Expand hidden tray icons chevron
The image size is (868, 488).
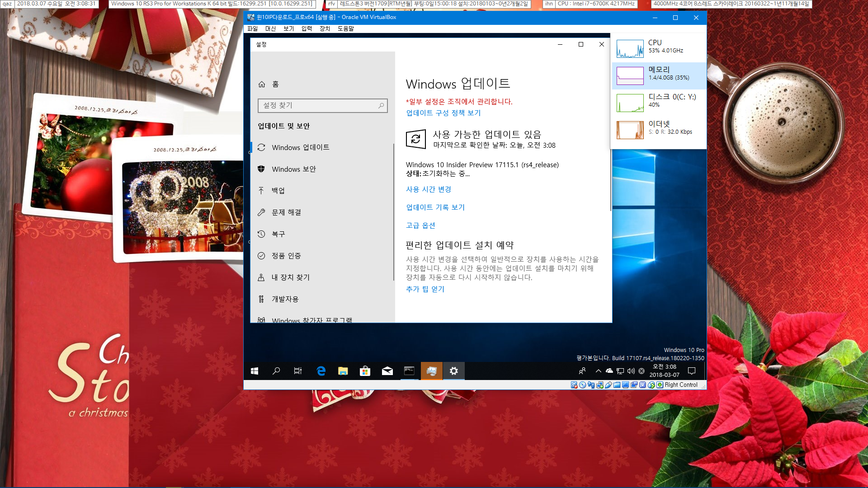598,371
